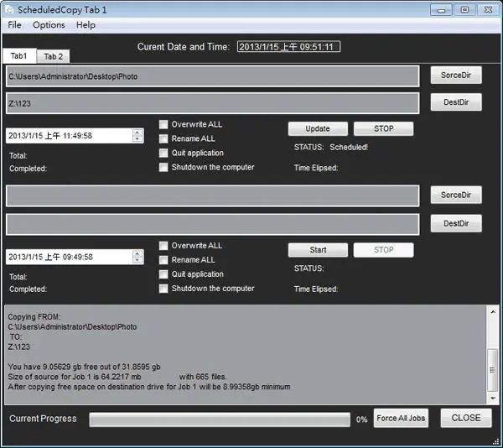The image size is (503, 448).
Task: Click Job 2 DestDir button
Action: coord(456,223)
